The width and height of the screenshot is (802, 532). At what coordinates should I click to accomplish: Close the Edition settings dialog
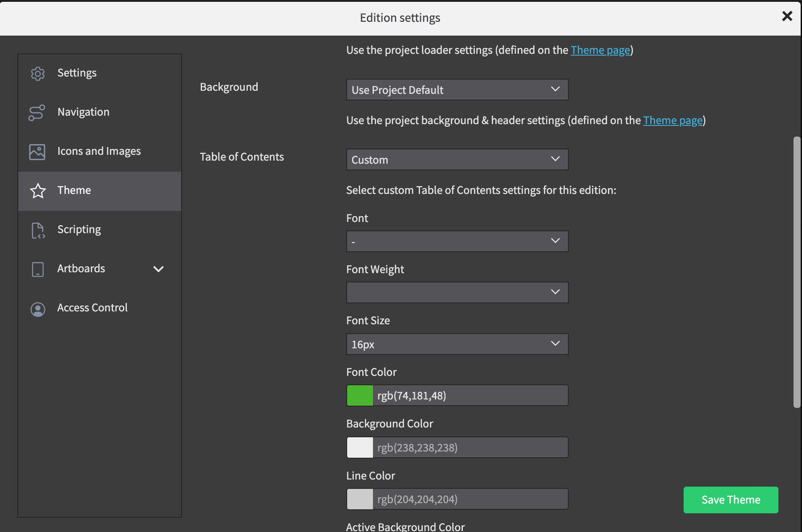(787, 16)
